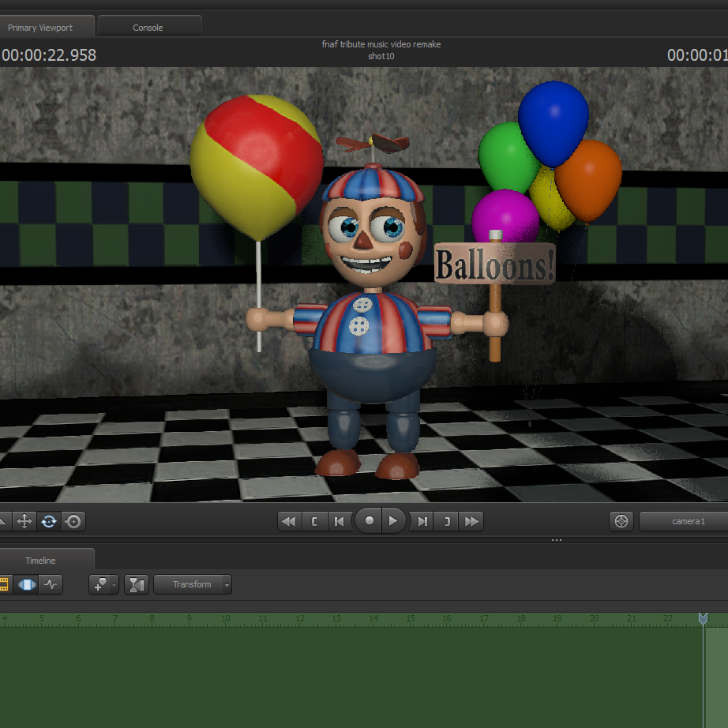This screenshot has width=728, height=728.
Task: Step forward one frame
Action: [422, 521]
